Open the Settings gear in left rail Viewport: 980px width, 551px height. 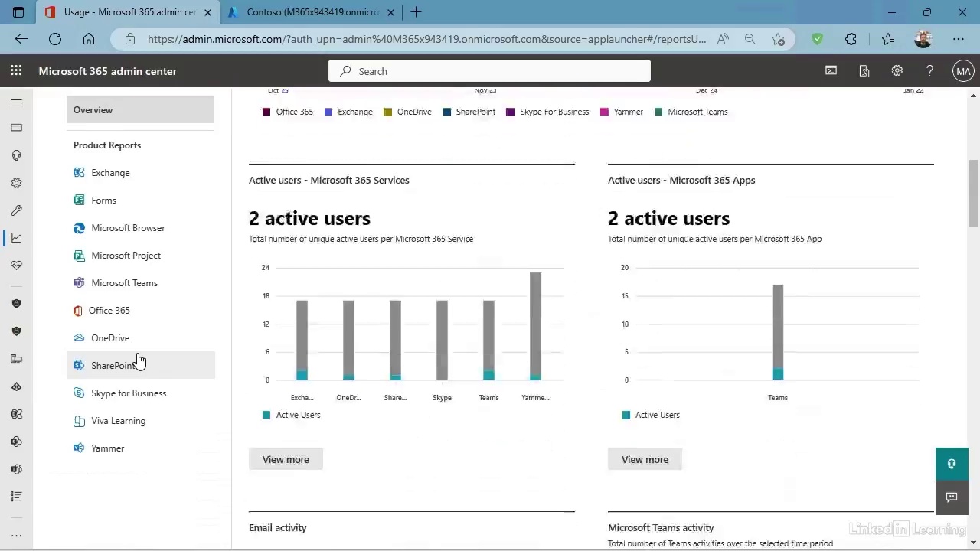pos(16,183)
